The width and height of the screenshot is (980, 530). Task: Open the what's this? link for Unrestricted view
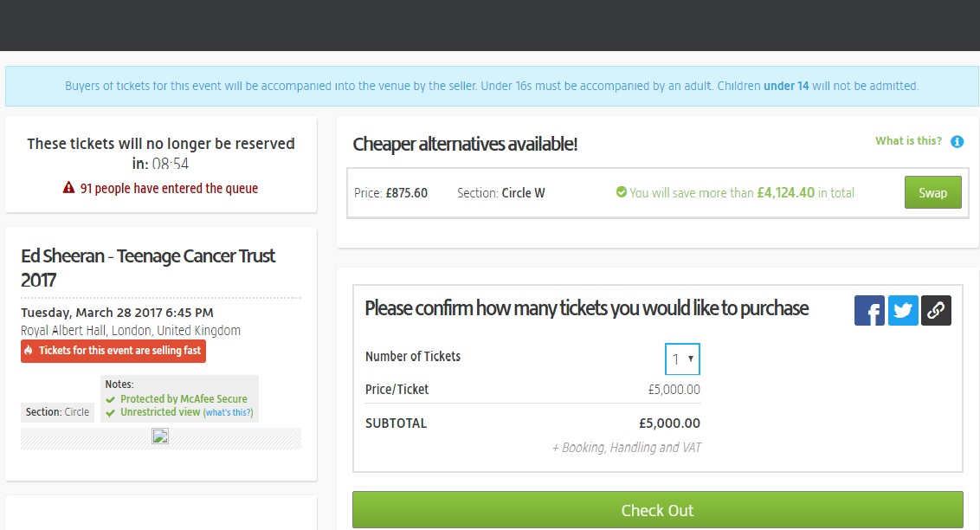229,412
